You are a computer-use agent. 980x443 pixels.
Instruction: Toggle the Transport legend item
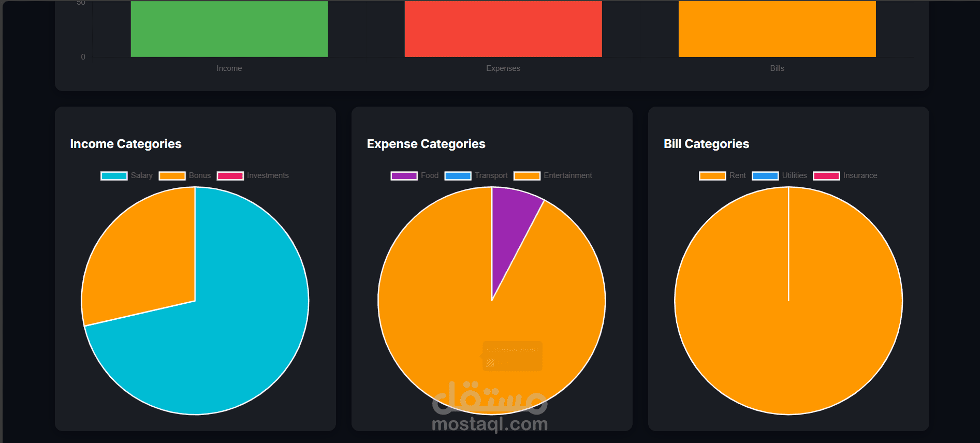(x=476, y=175)
